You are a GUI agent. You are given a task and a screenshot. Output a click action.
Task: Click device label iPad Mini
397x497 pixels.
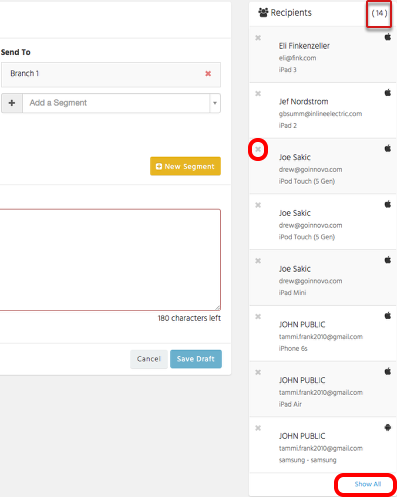coord(292,293)
